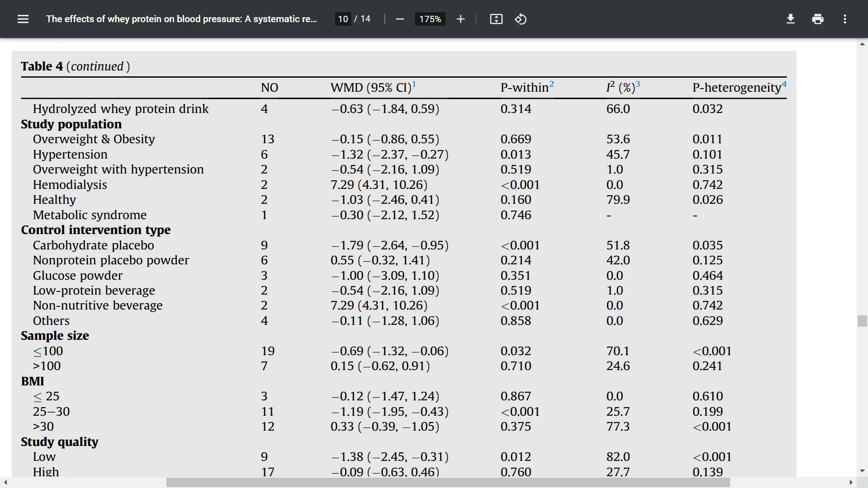Click the scroll down arrow
The height and width of the screenshot is (488, 868).
862,471
